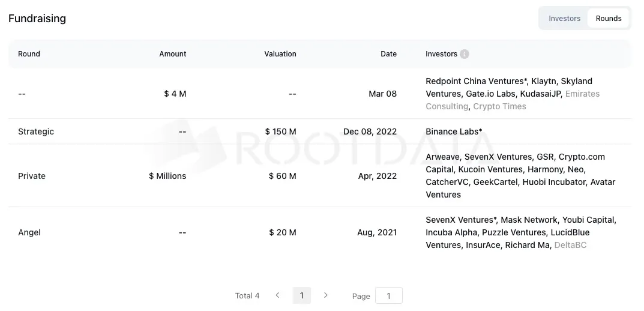
Task: Open Binance Labs investor link
Action: (453, 131)
